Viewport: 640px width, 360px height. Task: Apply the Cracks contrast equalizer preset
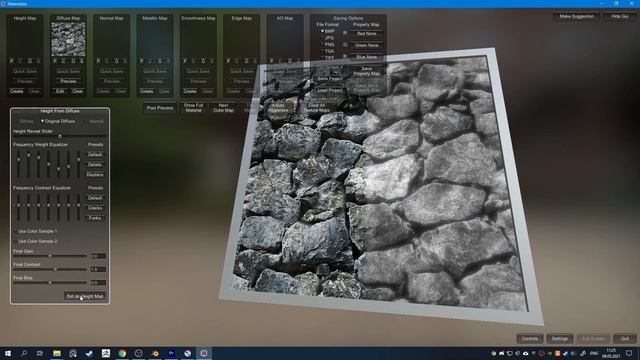pos(95,208)
